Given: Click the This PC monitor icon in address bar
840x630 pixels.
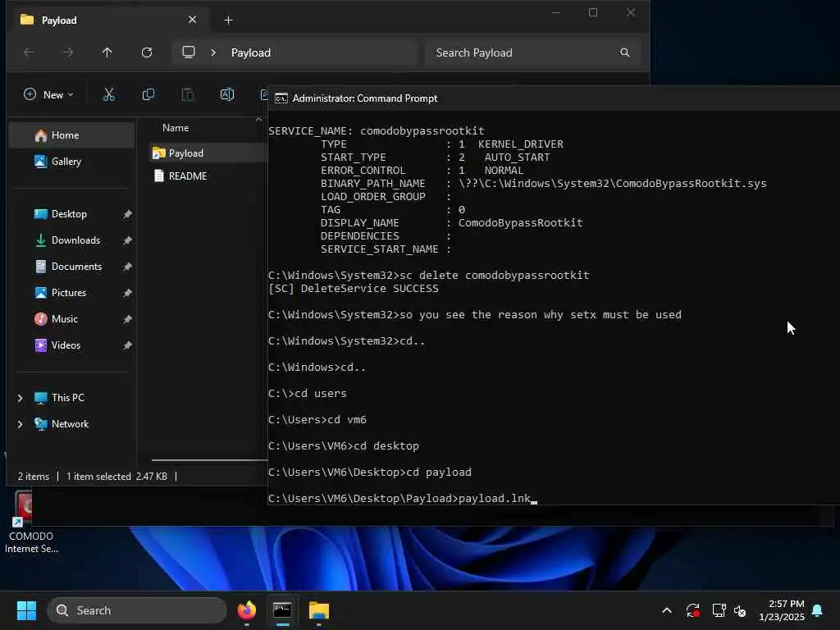Looking at the screenshot, I should (x=189, y=52).
